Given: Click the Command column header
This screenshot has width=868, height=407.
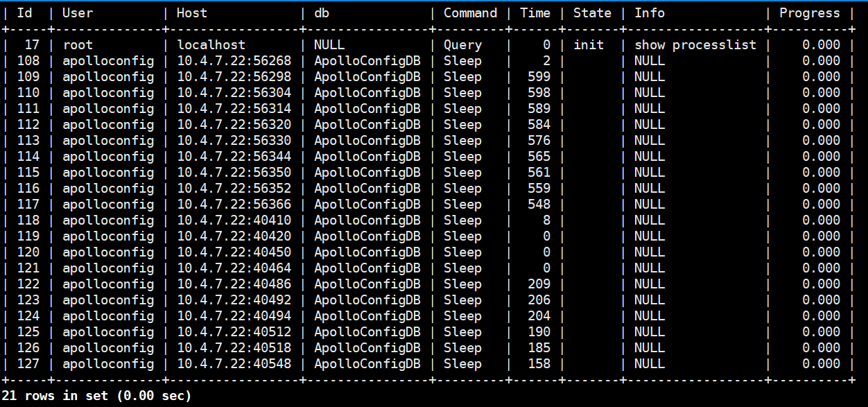Looking at the screenshot, I should [470, 13].
